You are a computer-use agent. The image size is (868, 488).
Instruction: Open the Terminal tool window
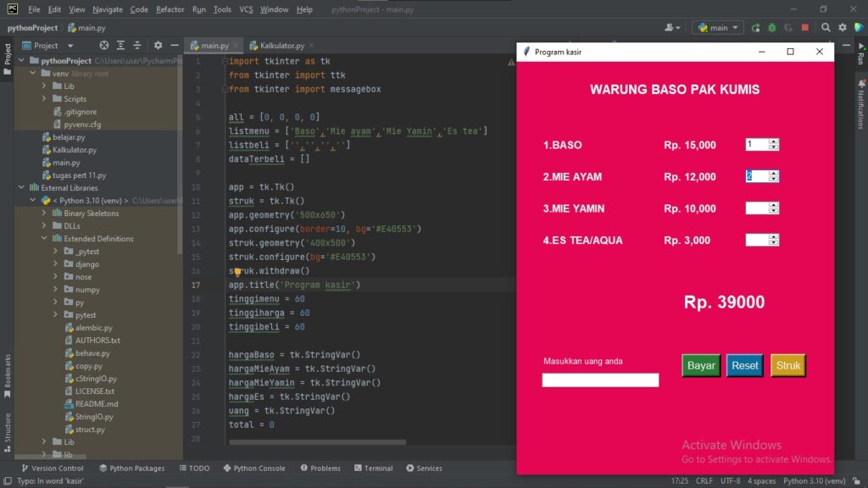tap(373, 468)
